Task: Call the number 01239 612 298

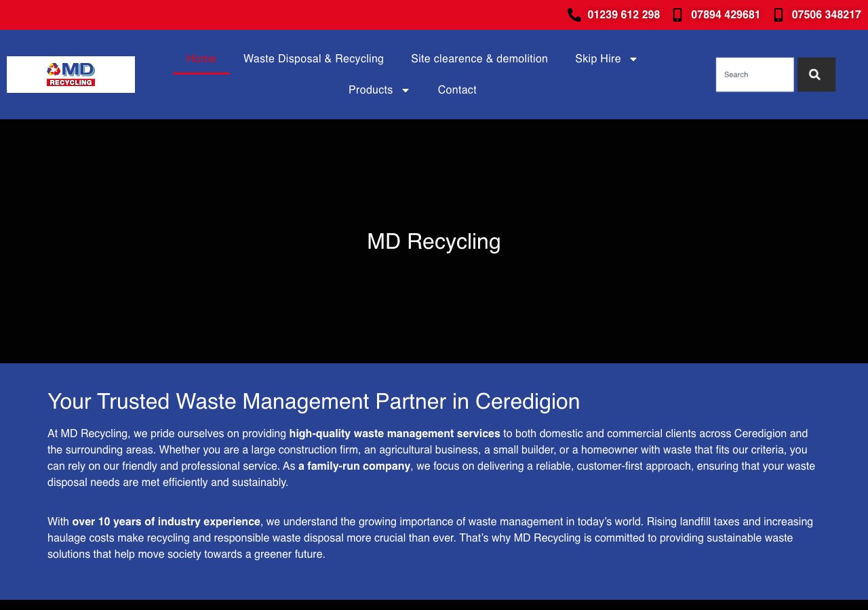Action: click(623, 15)
